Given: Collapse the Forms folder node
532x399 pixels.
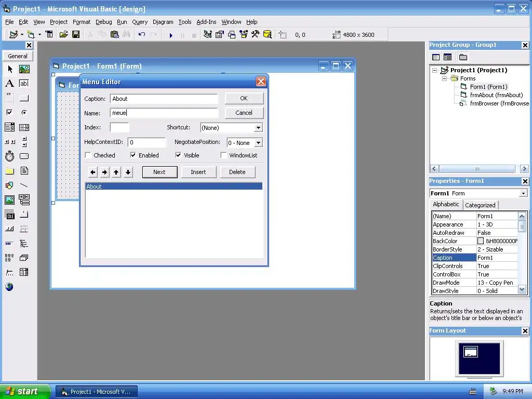Looking at the screenshot, I should [445, 79].
